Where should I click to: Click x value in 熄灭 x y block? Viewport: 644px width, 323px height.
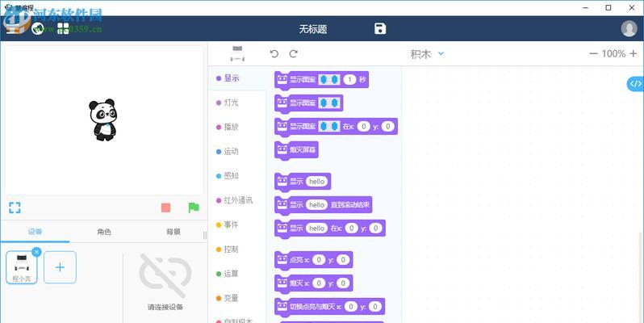pyautogui.click(x=319, y=283)
